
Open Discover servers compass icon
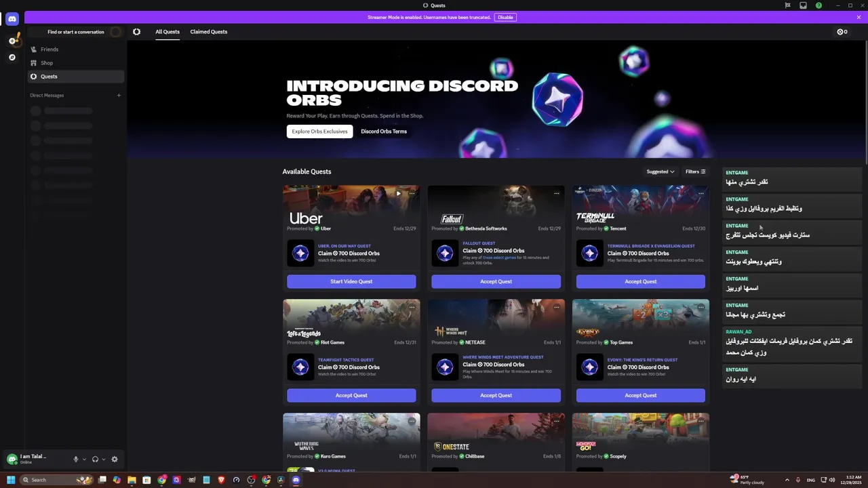click(12, 58)
